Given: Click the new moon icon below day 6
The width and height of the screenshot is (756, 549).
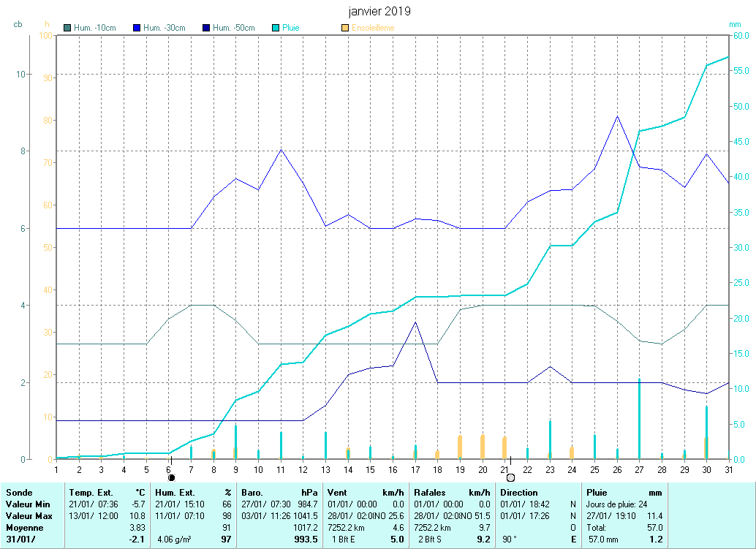Looking at the screenshot, I should 171,477.
